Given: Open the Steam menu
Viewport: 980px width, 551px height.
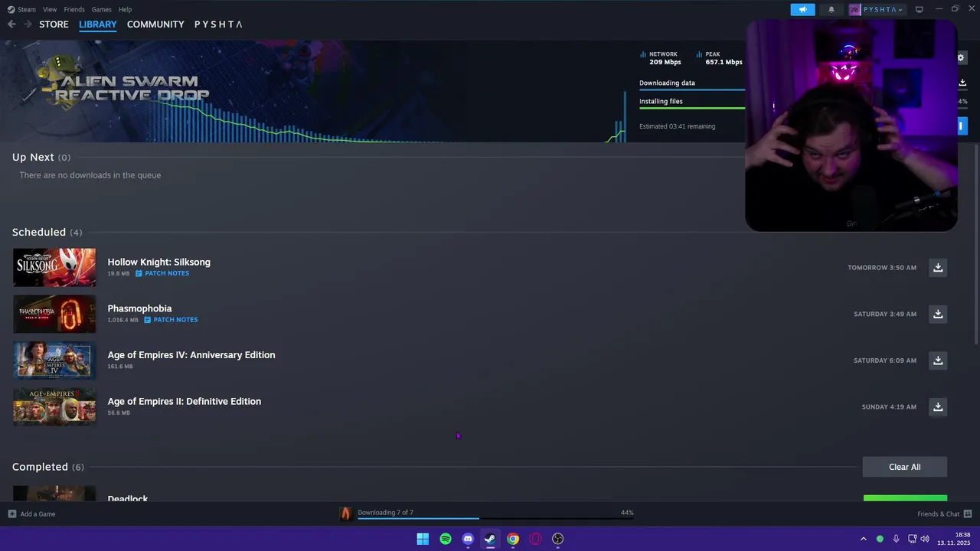Looking at the screenshot, I should (22, 9).
